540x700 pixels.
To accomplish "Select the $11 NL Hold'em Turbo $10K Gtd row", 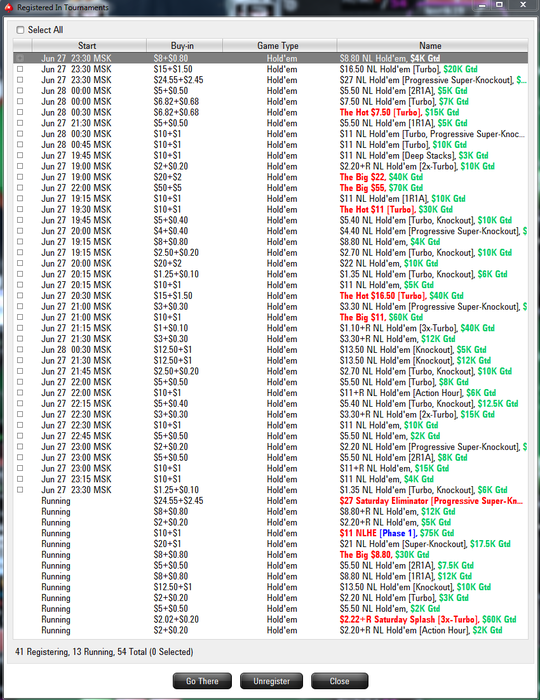I will 270,145.
